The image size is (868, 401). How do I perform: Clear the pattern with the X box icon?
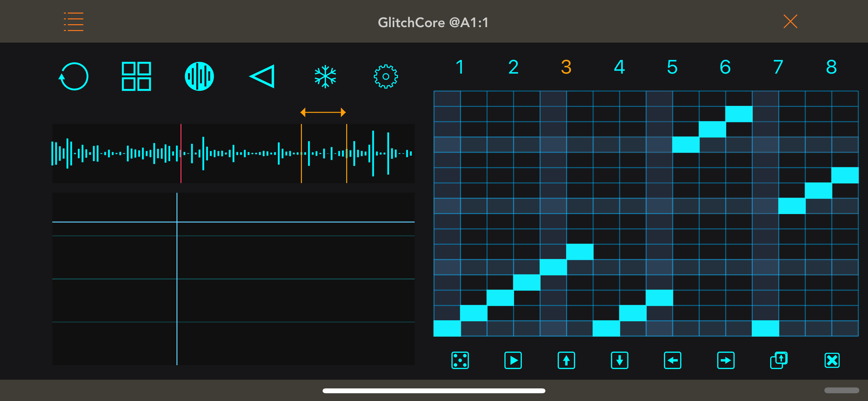point(832,360)
